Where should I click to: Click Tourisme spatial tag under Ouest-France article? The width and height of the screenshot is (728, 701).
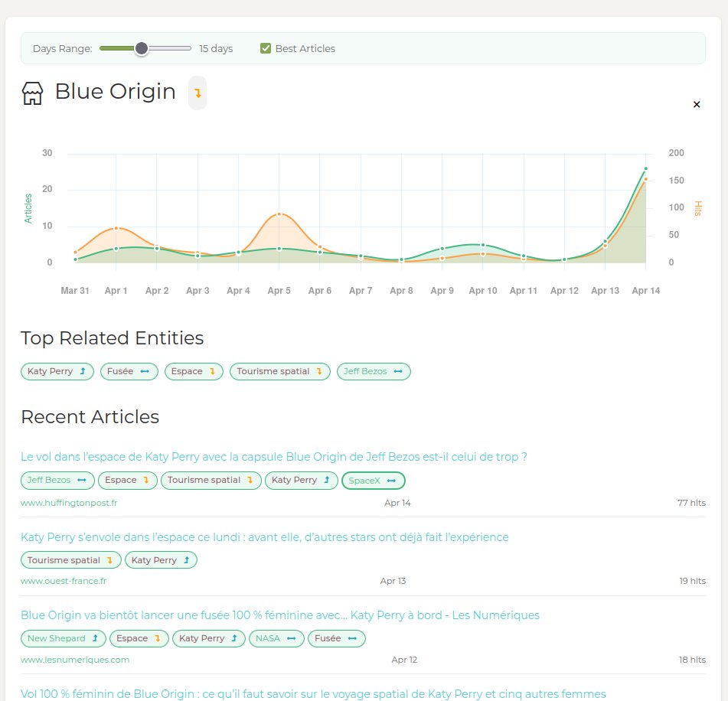pos(71,560)
